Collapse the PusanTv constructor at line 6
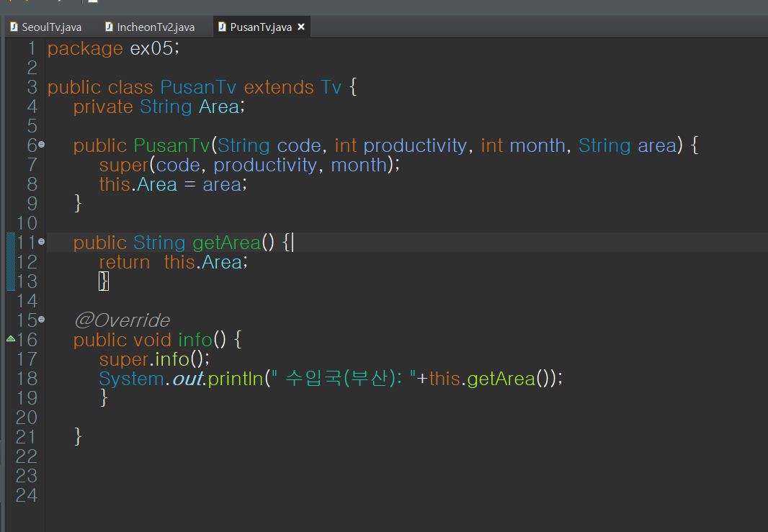Image resolution: width=768 pixels, height=532 pixels. [x=42, y=145]
